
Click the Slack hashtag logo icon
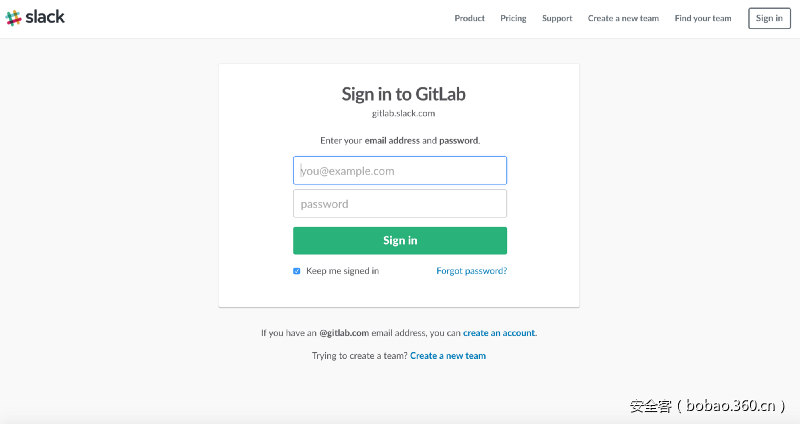[13, 18]
